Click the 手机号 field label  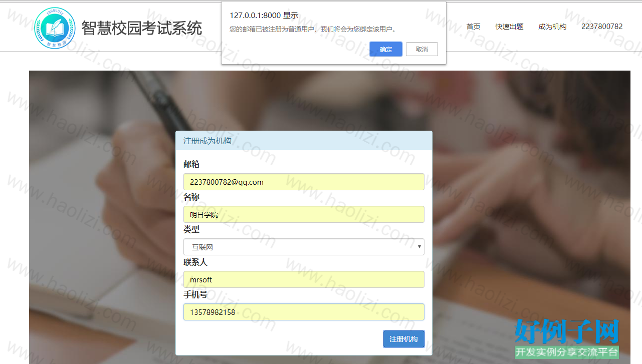tap(195, 294)
